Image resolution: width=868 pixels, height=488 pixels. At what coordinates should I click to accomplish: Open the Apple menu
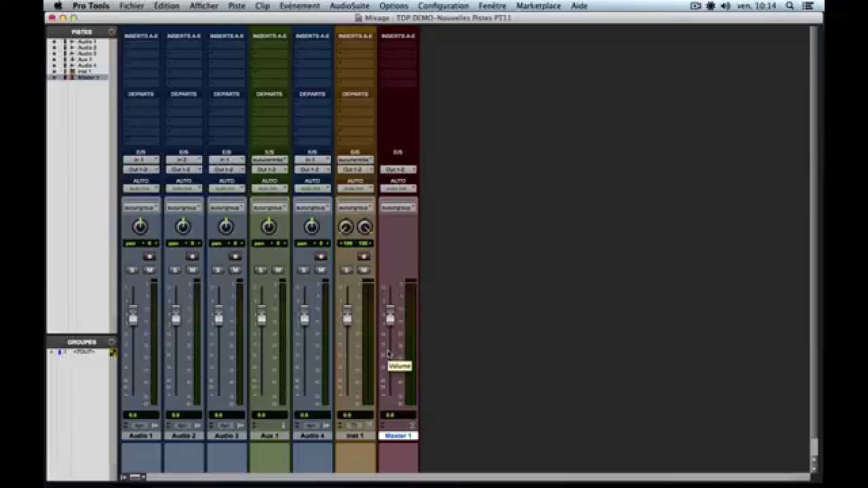(58, 5)
